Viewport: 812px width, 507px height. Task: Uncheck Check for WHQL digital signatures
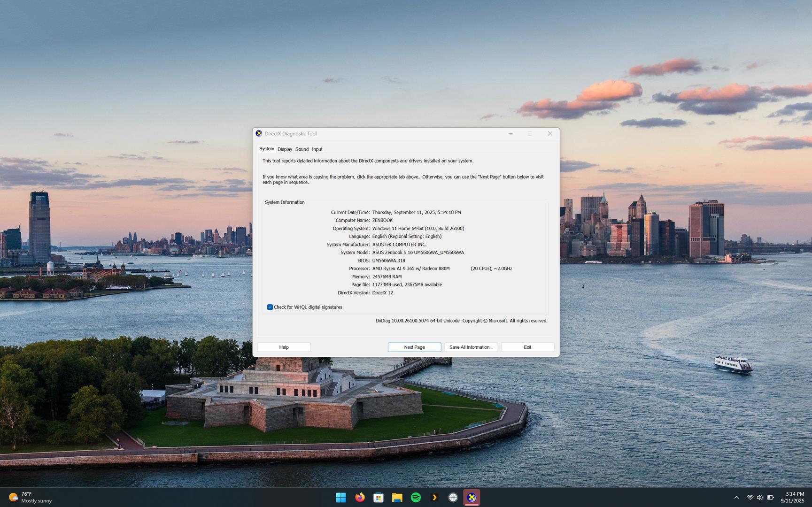click(x=270, y=307)
